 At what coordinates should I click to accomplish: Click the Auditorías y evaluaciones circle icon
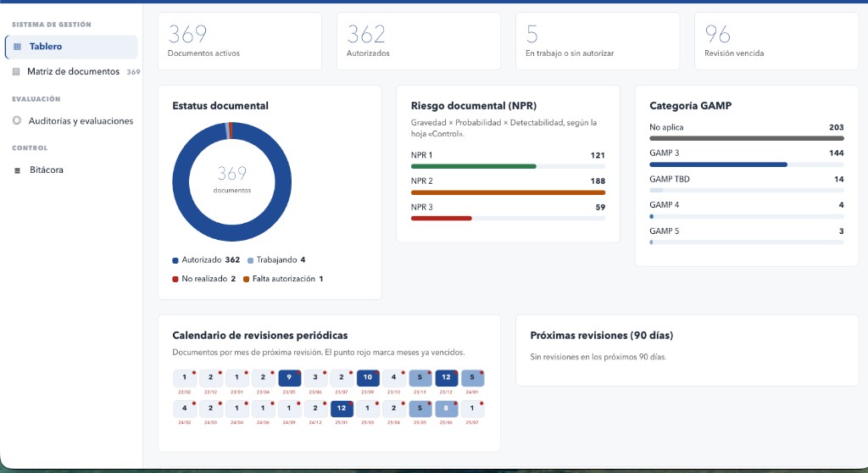[17, 120]
